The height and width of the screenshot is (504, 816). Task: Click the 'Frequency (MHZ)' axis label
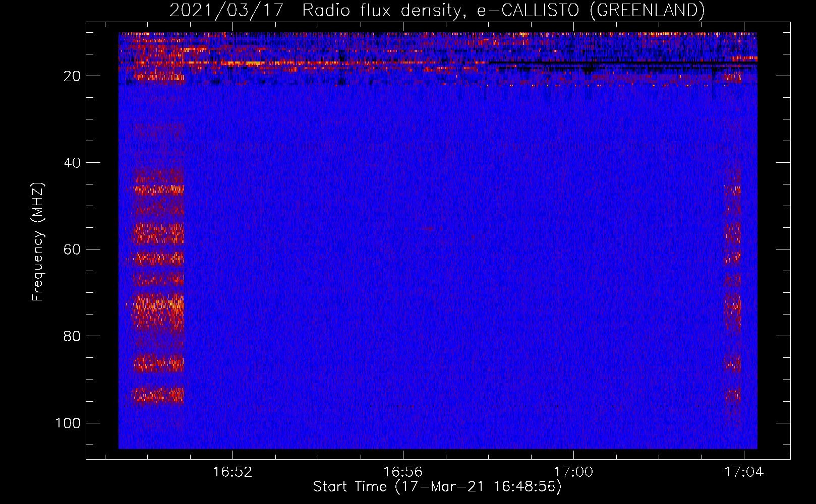(38, 241)
